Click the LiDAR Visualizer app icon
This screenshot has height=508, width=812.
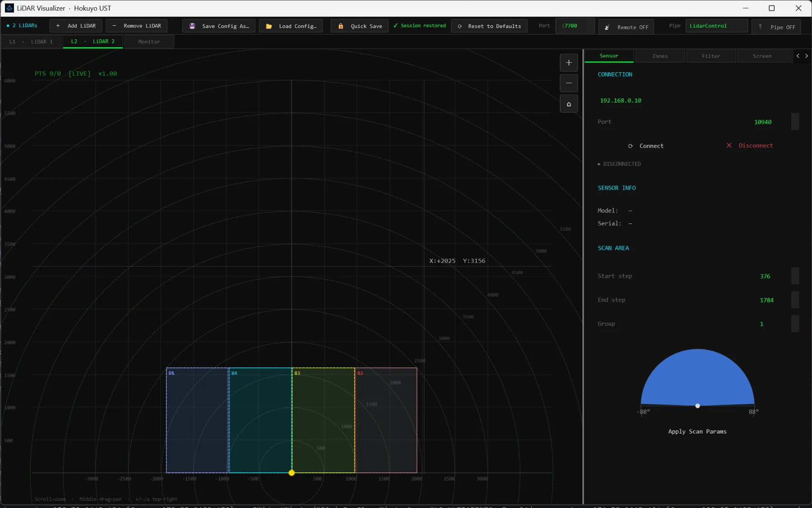point(9,8)
